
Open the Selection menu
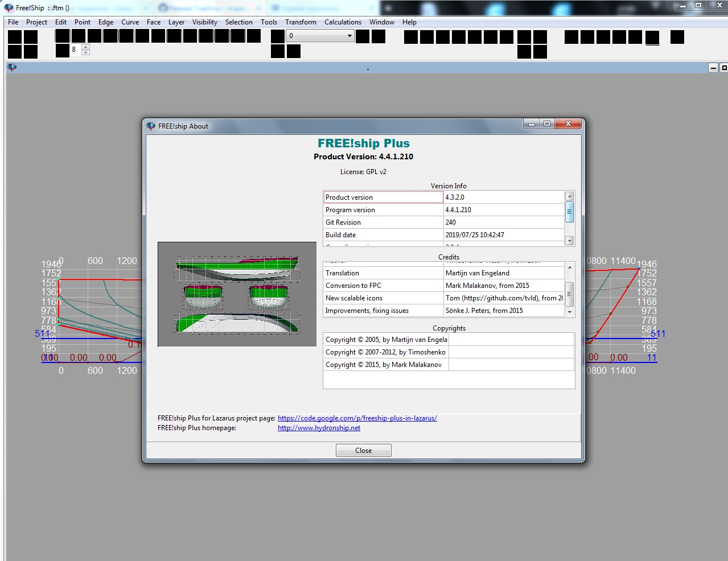(239, 22)
